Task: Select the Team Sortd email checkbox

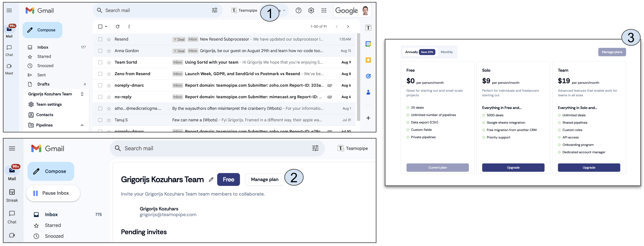Action: [x=100, y=62]
